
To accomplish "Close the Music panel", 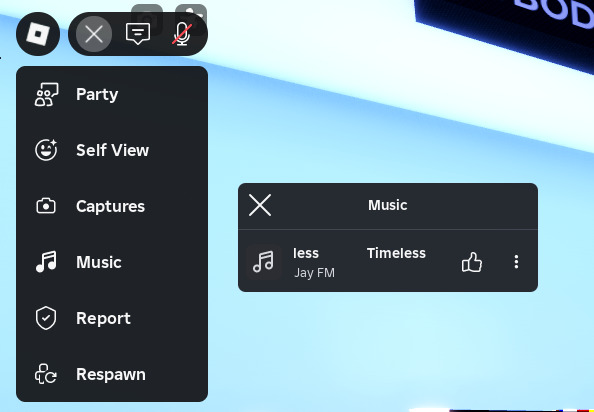I will [x=260, y=205].
